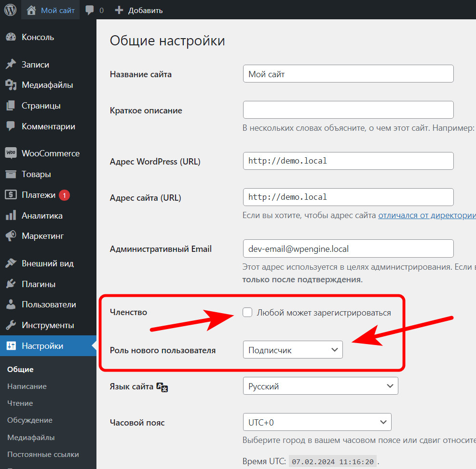Click the Маркетинг megaphone icon

pos(11,236)
